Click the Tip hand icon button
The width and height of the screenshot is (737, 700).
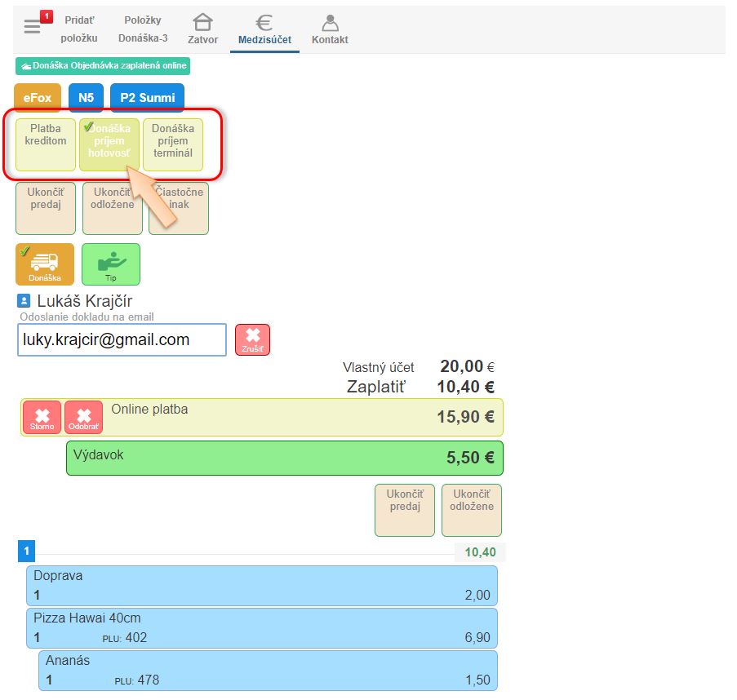[x=111, y=264]
